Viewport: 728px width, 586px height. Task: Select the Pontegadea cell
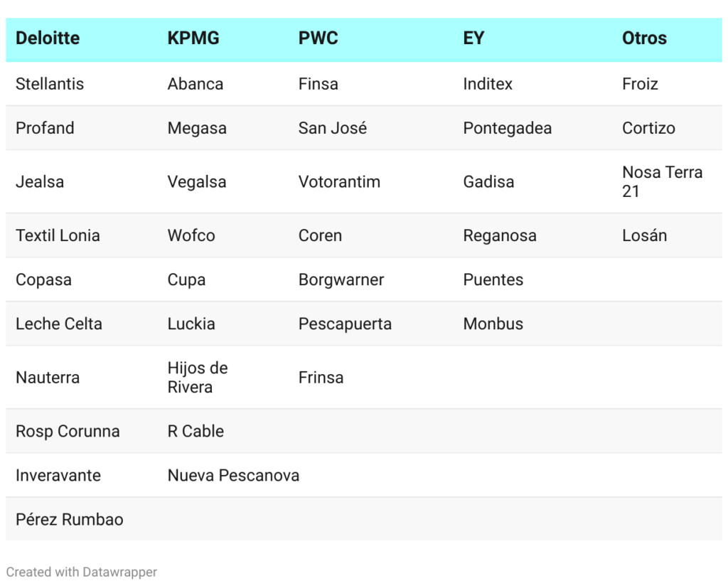click(x=508, y=128)
